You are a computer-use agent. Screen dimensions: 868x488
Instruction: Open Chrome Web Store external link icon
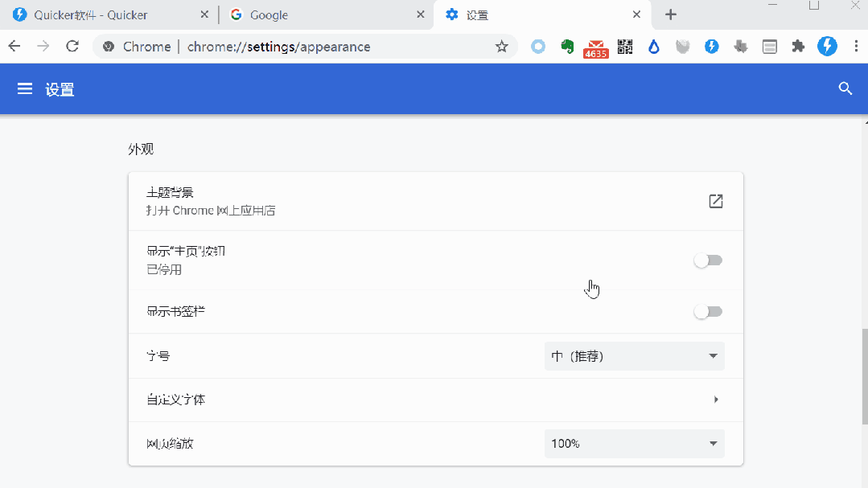[x=716, y=202]
